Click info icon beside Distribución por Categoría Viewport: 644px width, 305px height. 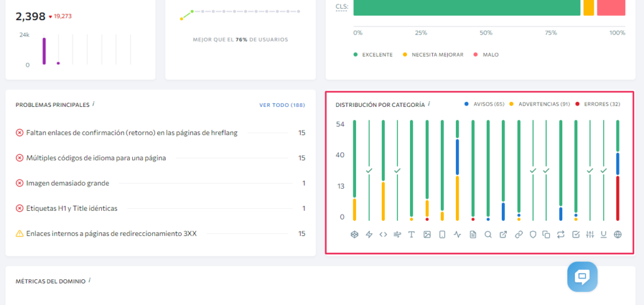click(x=429, y=104)
